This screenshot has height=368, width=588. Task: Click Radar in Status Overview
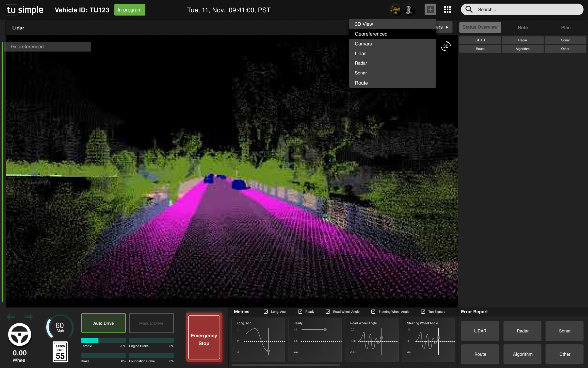point(522,40)
